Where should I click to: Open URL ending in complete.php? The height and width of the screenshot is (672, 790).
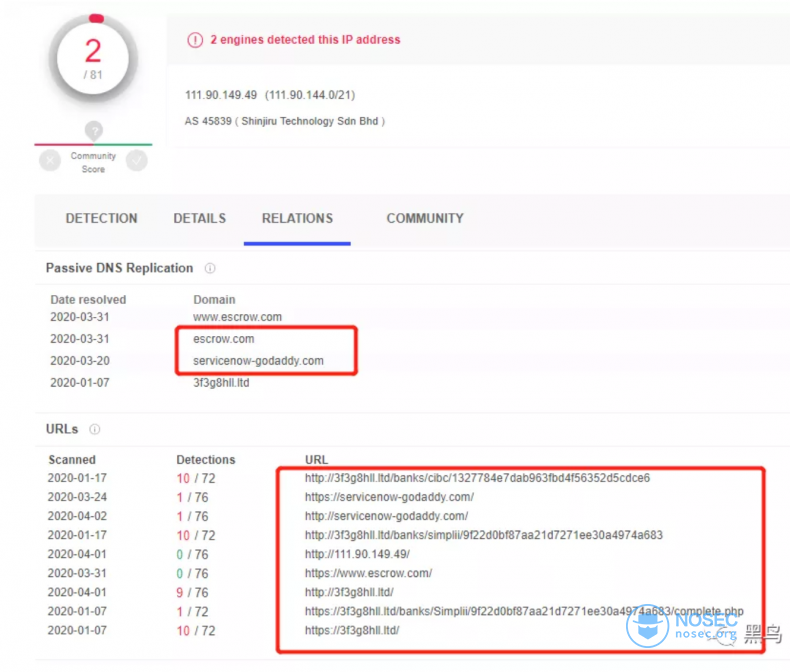(x=524, y=612)
